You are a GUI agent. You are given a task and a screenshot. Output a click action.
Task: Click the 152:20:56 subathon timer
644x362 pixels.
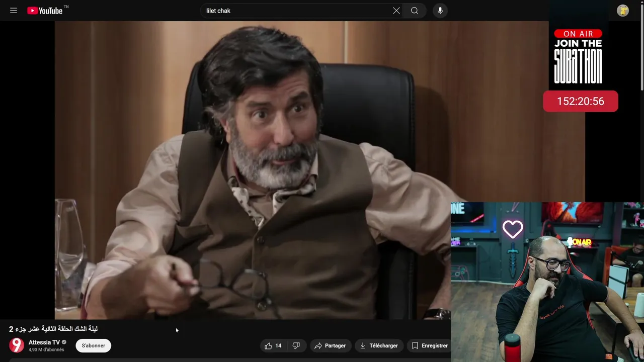pos(581,102)
